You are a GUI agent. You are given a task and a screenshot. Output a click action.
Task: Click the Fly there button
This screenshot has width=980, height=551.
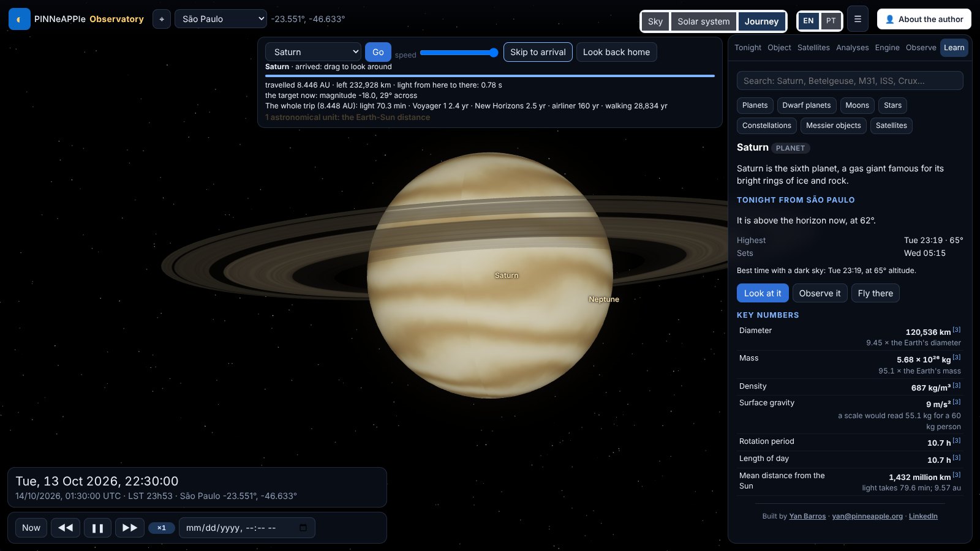click(x=875, y=293)
